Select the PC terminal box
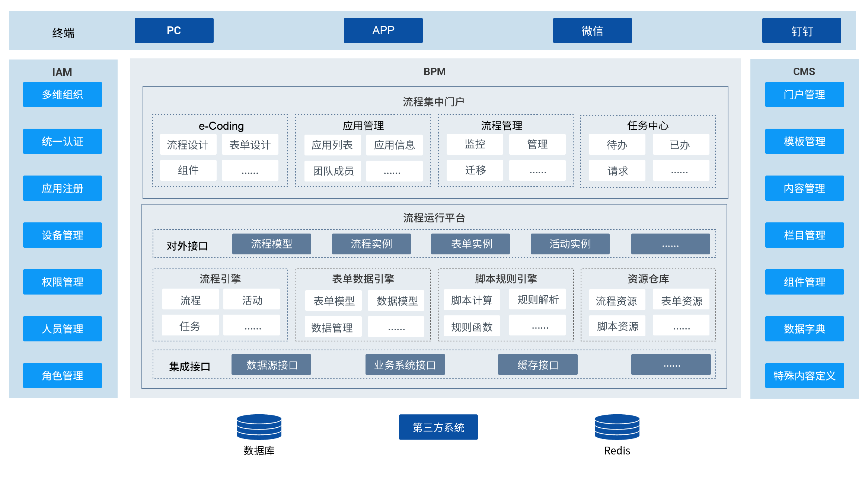Screen dimensions: 868x479 (x=174, y=30)
